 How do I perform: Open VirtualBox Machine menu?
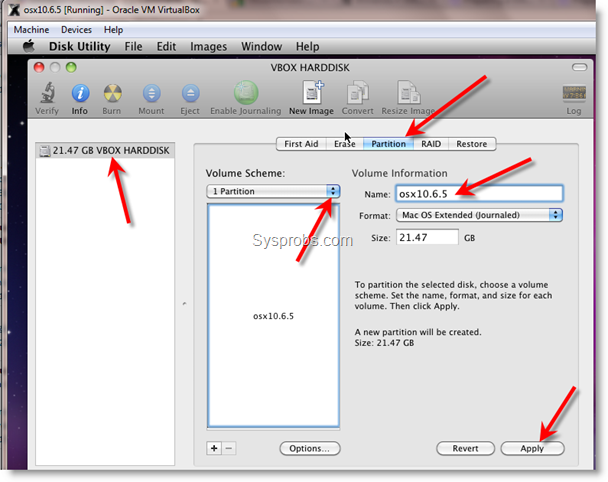click(31, 30)
